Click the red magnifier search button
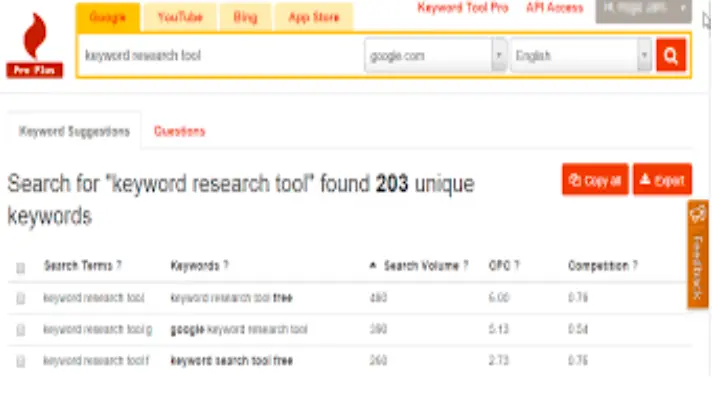The image size is (712, 399). (x=671, y=55)
